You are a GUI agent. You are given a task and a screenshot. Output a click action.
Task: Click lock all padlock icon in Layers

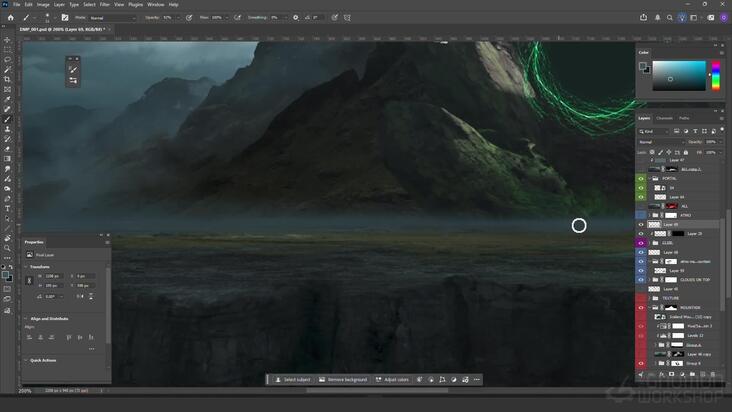point(686,153)
